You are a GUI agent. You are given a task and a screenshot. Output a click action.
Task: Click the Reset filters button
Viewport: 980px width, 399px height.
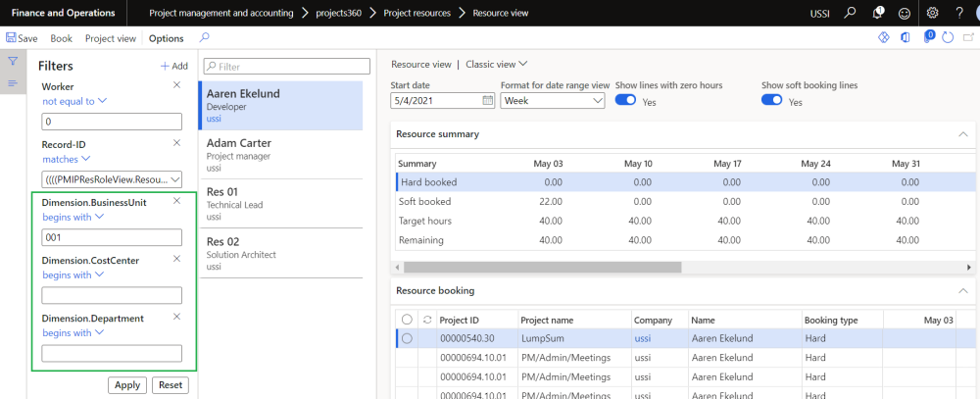[x=171, y=385]
